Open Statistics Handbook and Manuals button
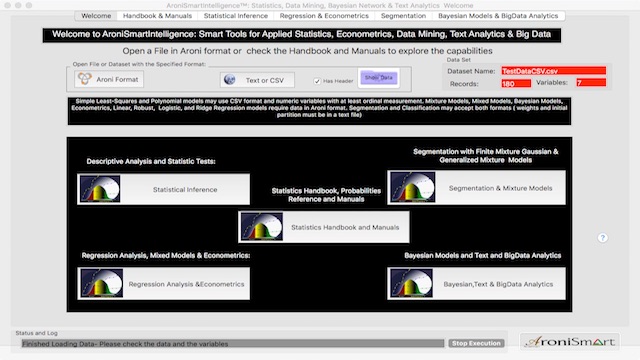This screenshot has height=360, width=640. click(x=324, y=227)
